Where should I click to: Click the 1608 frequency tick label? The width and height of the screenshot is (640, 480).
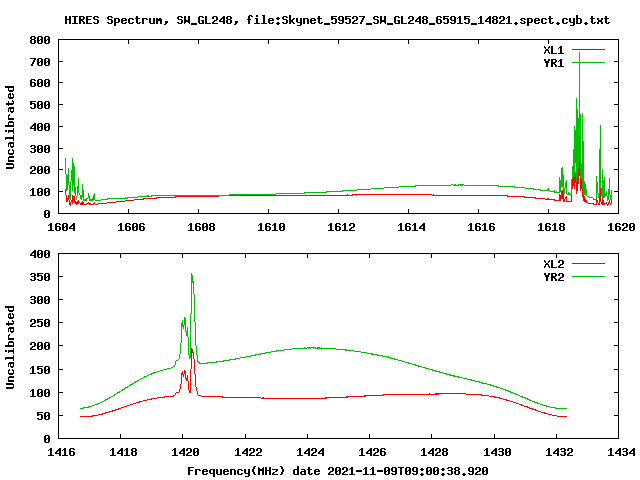(201, 227)
